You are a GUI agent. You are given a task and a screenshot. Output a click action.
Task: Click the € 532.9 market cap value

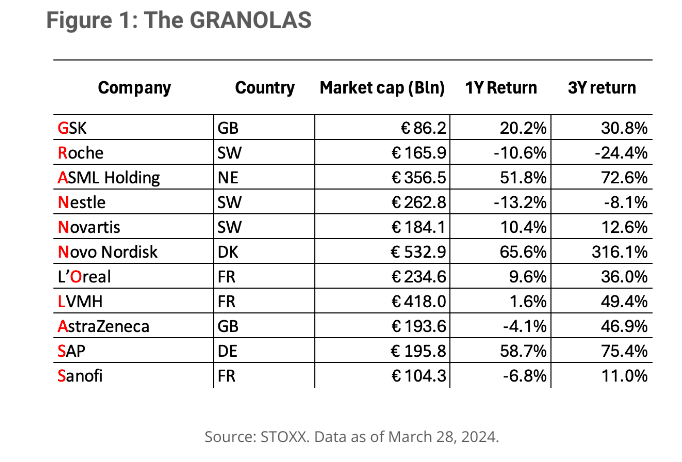(418, 252)
